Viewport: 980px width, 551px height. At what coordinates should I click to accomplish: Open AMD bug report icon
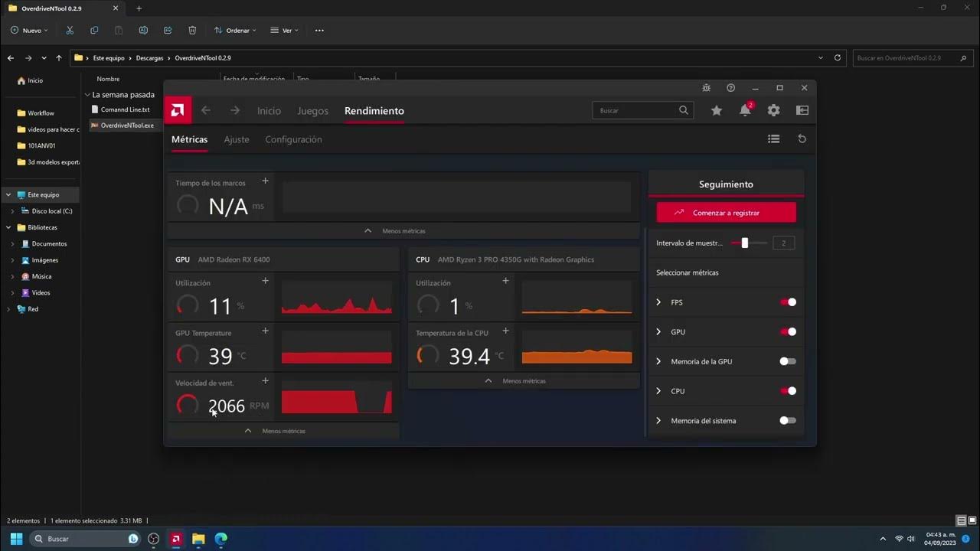(x=706, y=88)
